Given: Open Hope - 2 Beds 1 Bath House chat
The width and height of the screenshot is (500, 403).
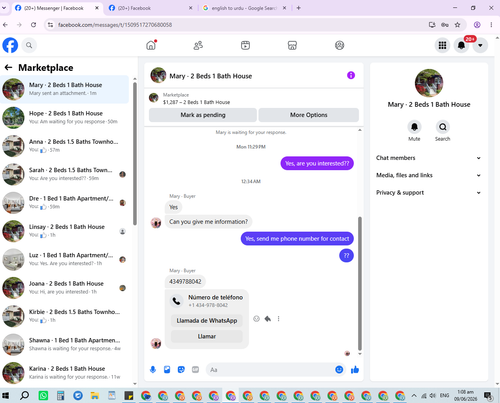Looking at the screenshot, I should 65,118.
